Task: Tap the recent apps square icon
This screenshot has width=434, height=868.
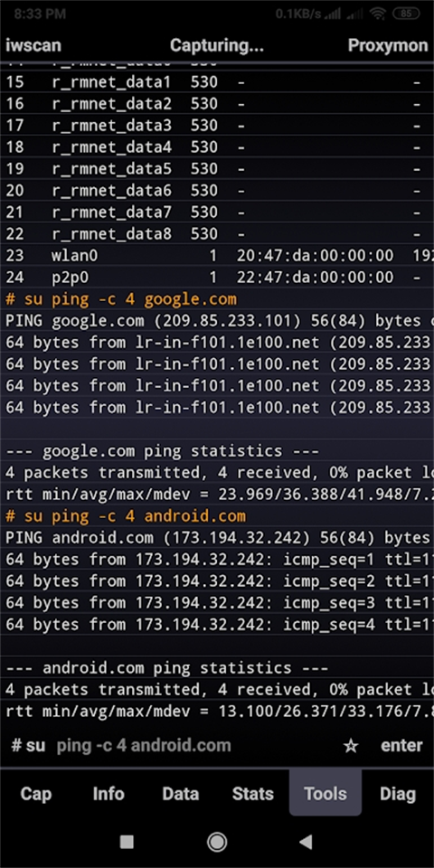Action: [x=127, y=842]
